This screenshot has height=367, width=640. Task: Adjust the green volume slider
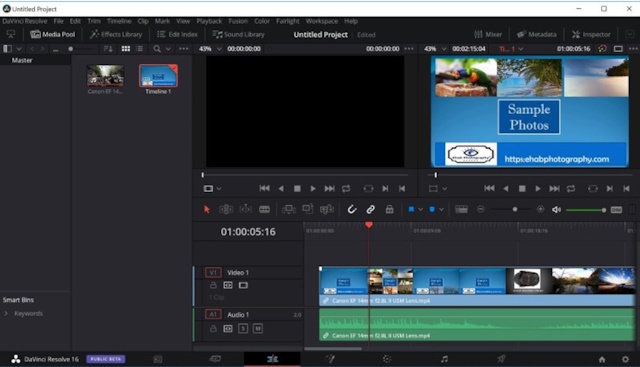pos(586,210)
